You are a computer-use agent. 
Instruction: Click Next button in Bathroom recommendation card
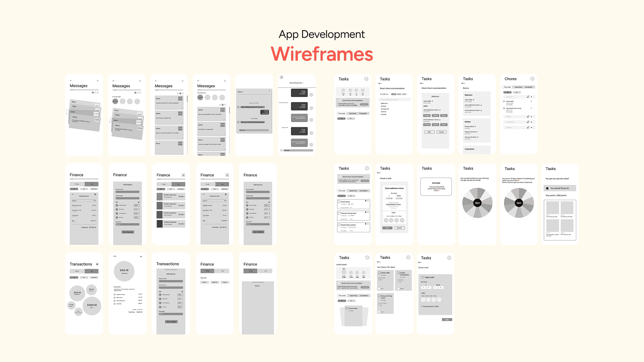coord(429,132)
